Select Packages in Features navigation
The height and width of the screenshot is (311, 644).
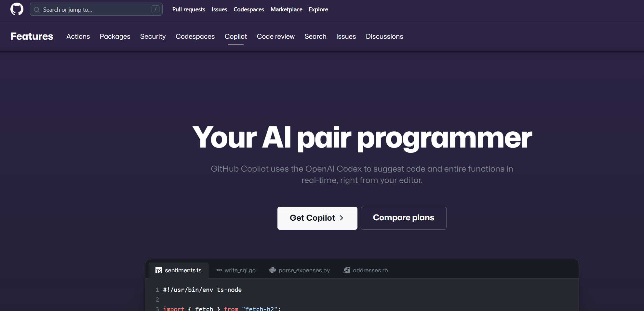(115, 36)
